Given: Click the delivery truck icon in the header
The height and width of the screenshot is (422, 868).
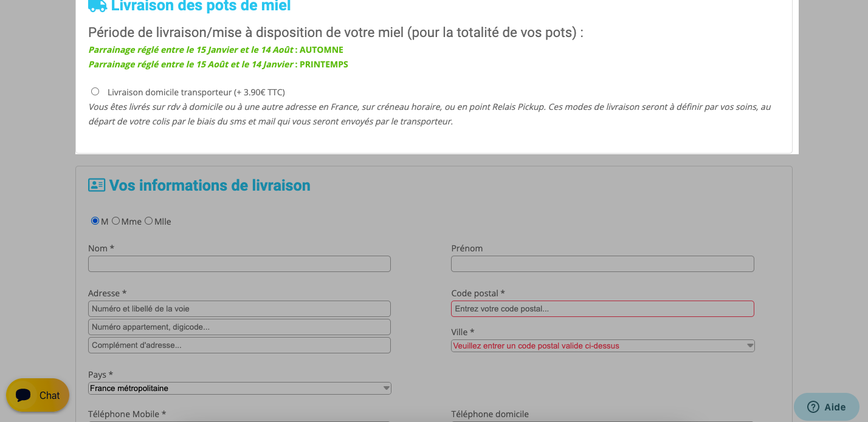Looking at the screenshot, I should click(x=97, y=5).
